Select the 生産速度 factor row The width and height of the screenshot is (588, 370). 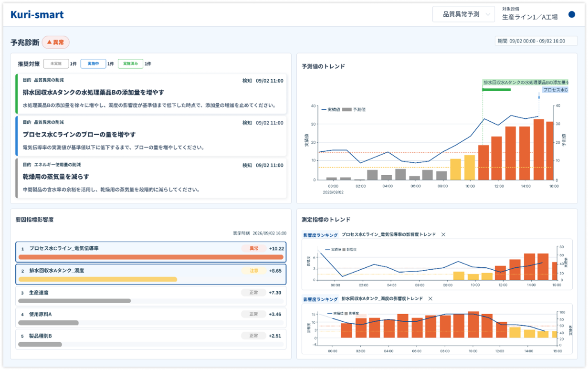point(151,296)
